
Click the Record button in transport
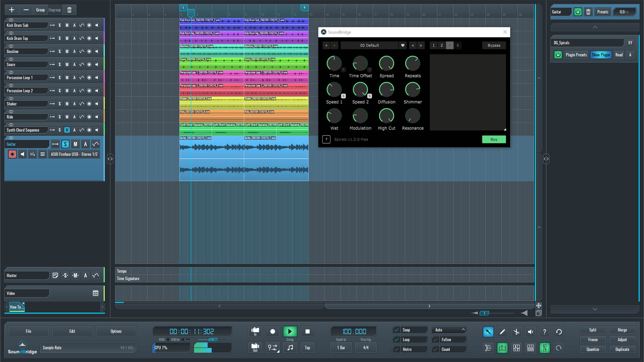[x=273, y=331]
